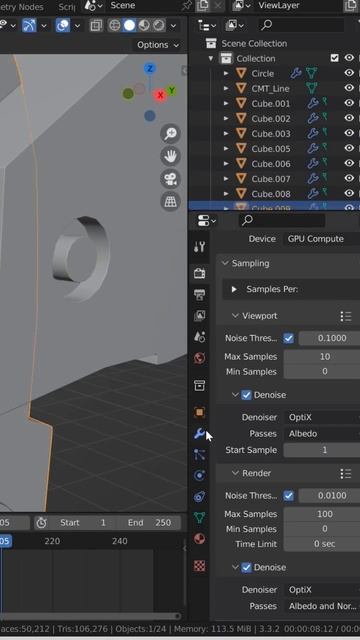Click the red X axis gizmo ball
Screen dimensions: 360x640
[160, 96]
